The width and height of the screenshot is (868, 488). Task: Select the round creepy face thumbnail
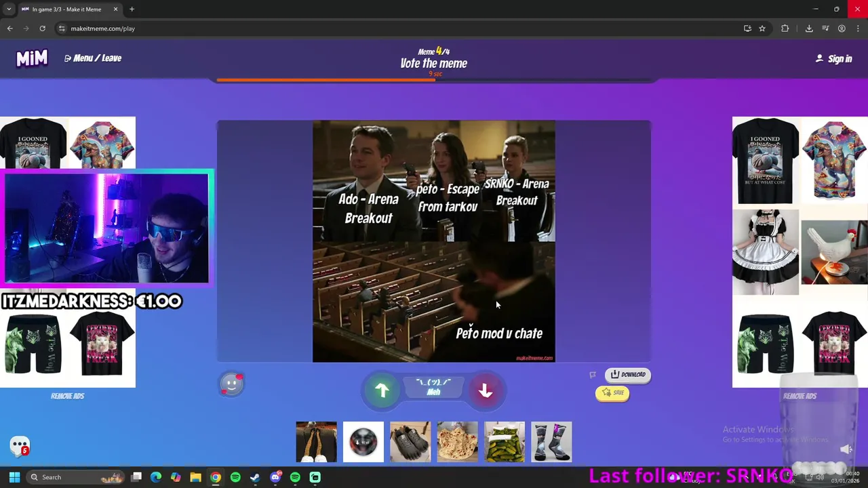click(363, 442)
